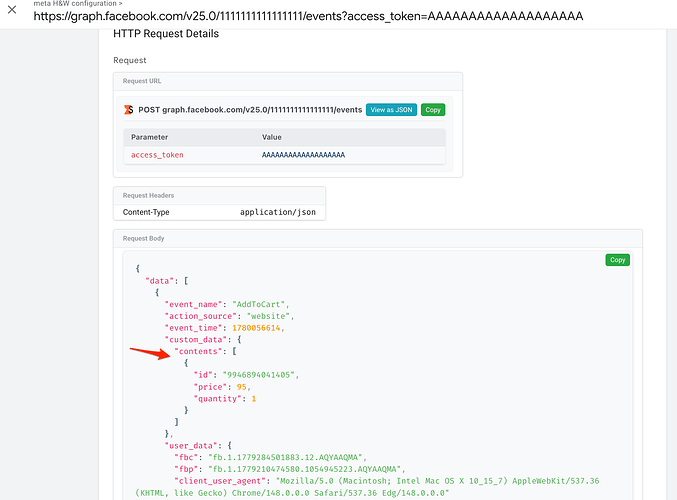Select the price value 95
Viewport: 677px width, 500px height.
[241, 387]
